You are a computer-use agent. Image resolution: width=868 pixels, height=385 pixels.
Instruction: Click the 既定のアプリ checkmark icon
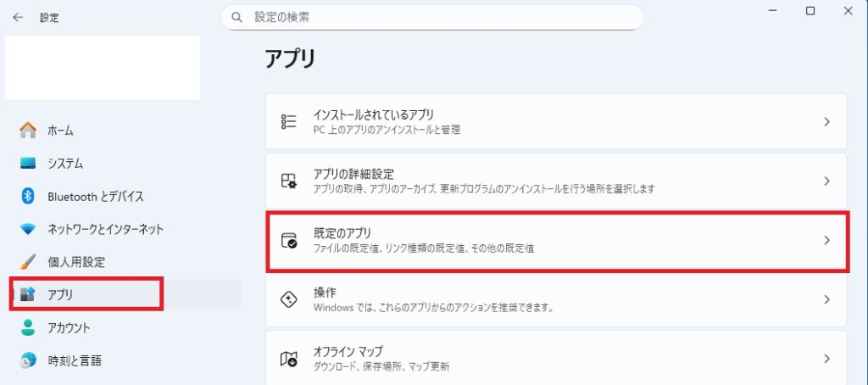point(288,240)
